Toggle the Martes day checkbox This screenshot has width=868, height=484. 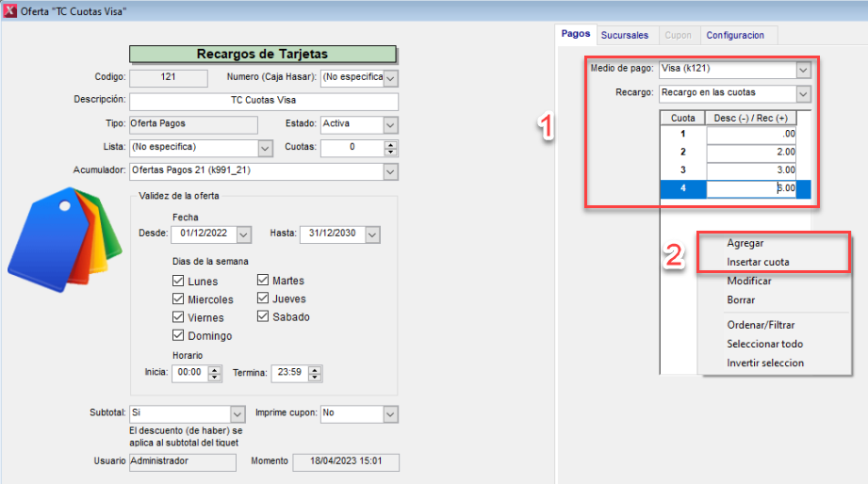(x=264, y=281)
